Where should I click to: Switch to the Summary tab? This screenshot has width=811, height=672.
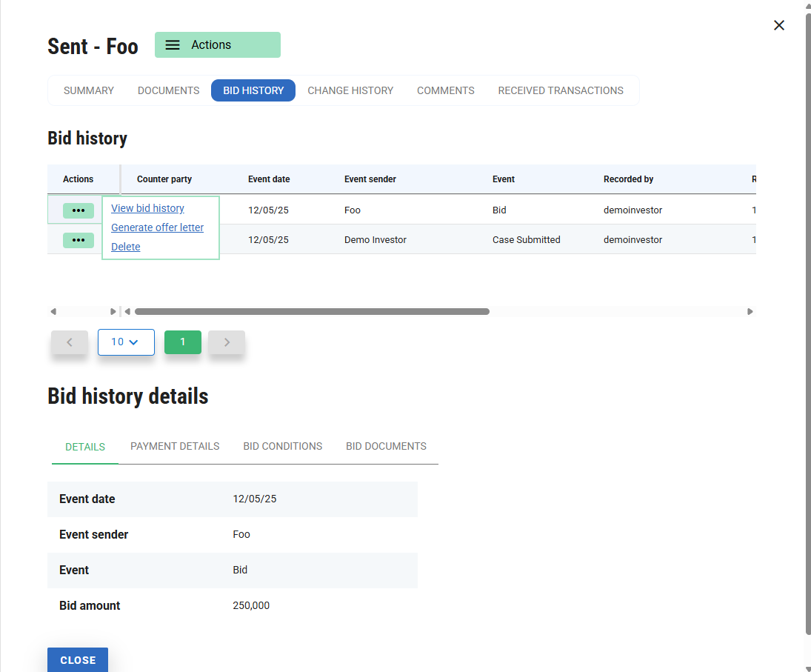point(89,90)
